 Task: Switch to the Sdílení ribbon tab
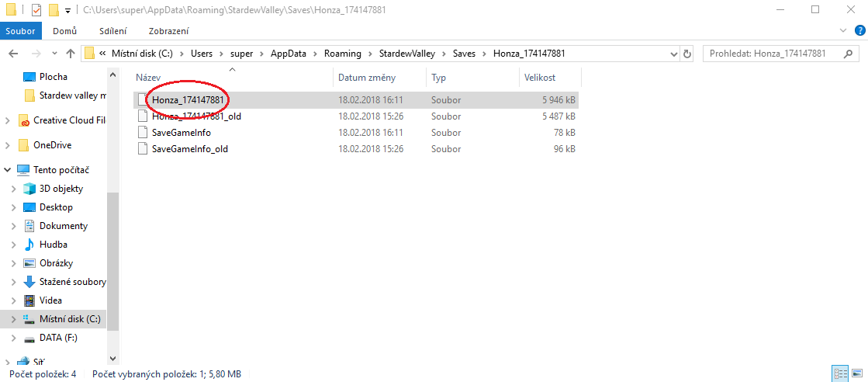pyautogui.click(x=112, y=31)
